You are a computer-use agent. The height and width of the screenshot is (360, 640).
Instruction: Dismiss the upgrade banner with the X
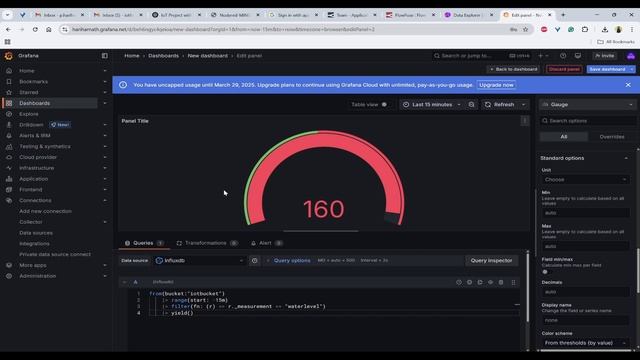(628, 85)
